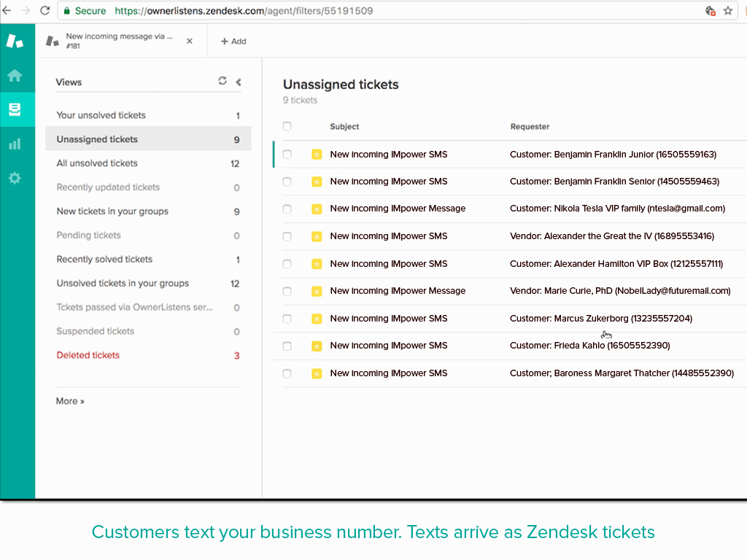Select all tickets using the header checkbox
747x560 pixels.
point(287,125)
